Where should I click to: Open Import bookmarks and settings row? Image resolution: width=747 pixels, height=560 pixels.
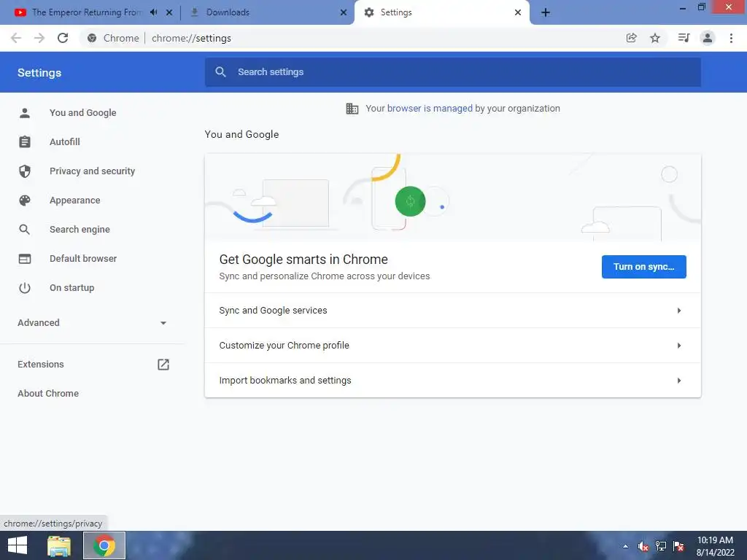452,381
